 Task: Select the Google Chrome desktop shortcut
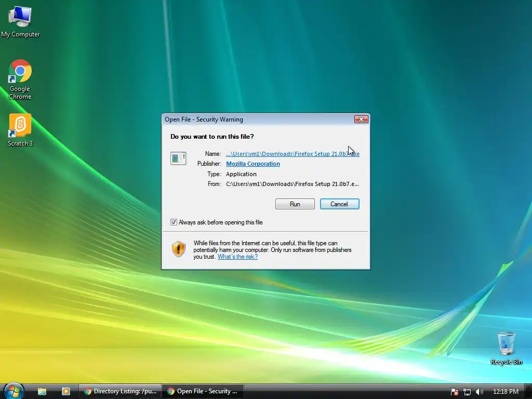(20, 79)
